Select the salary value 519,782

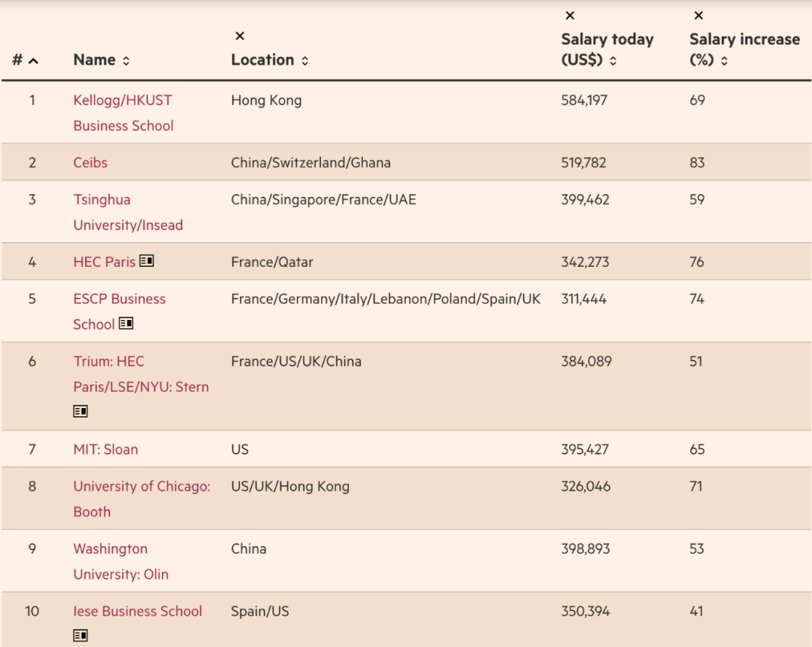[583, 162]
